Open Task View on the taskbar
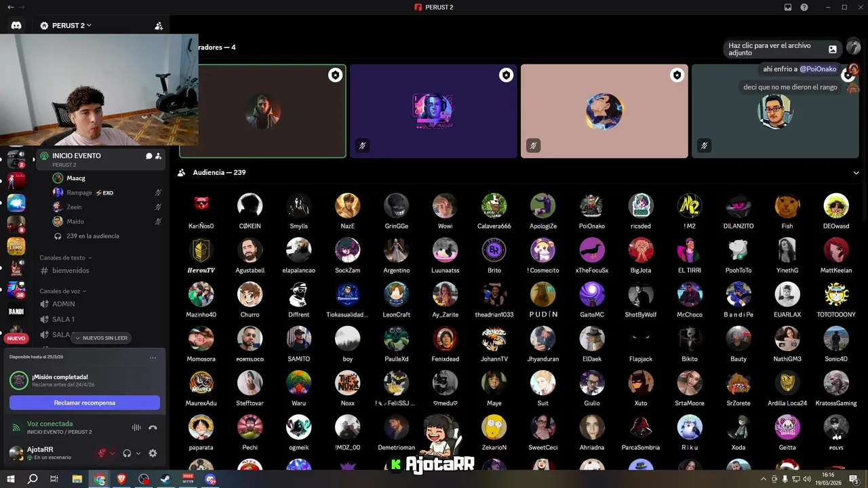Image resolution: width=868 pixels, height=488 pixels. pos(54,479)
